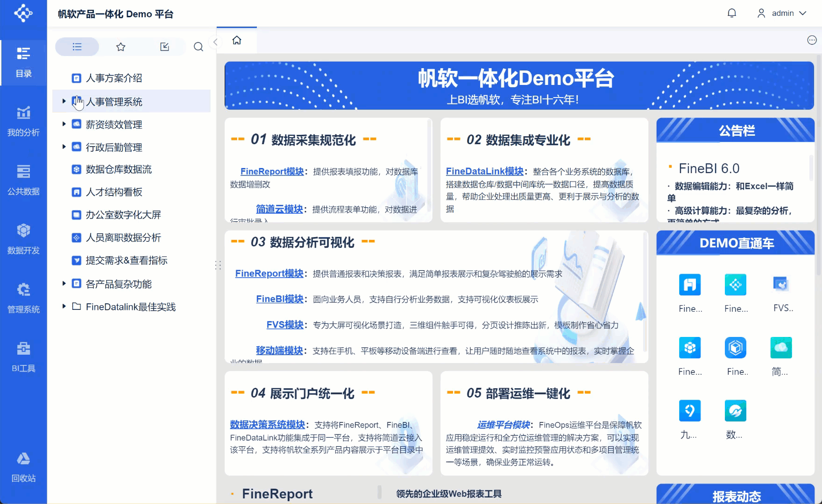
Task: Open 我的分析 in the left sidebar
Action: 23,121
